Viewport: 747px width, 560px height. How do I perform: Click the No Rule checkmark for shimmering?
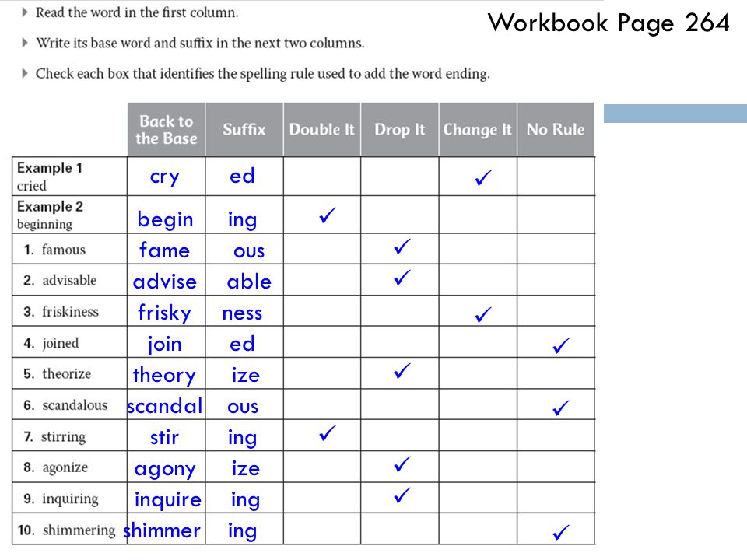click(561, 532)
